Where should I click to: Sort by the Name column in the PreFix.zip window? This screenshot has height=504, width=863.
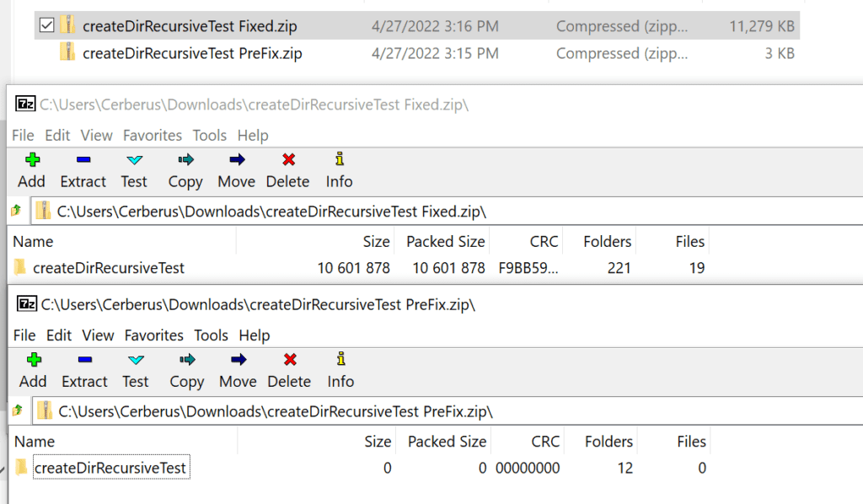pyautogui.click(x=36, y=441)
